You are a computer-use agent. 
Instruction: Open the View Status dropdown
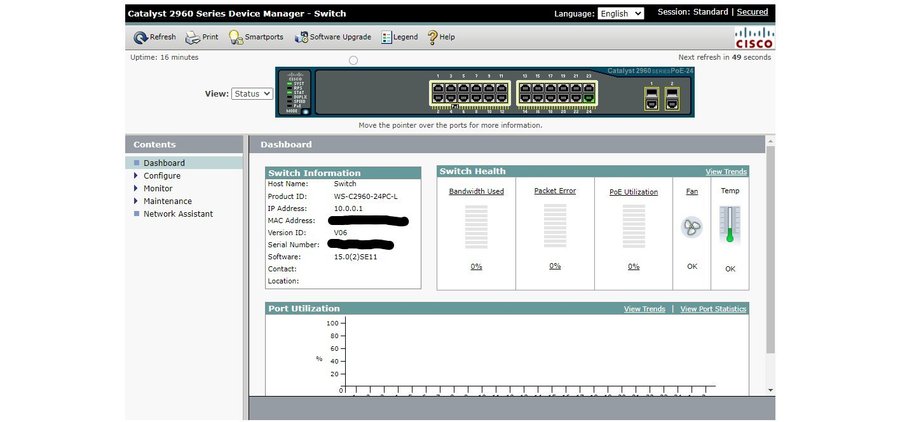[x=252, y=94]
